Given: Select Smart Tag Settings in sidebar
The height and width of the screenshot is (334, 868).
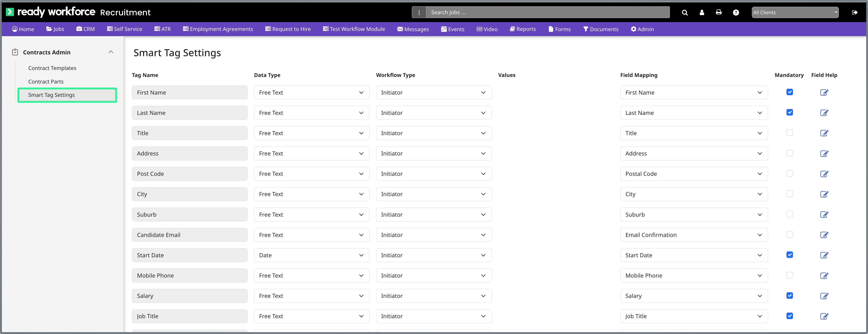Looking at the screenshot, I should point(67,95).
